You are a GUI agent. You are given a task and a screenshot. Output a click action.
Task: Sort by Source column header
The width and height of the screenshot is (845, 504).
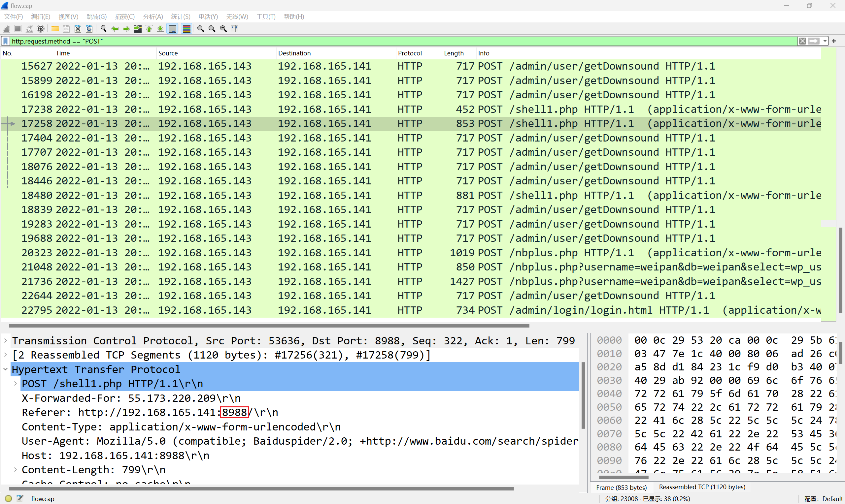pyautogui.click(x=216, y=53)
